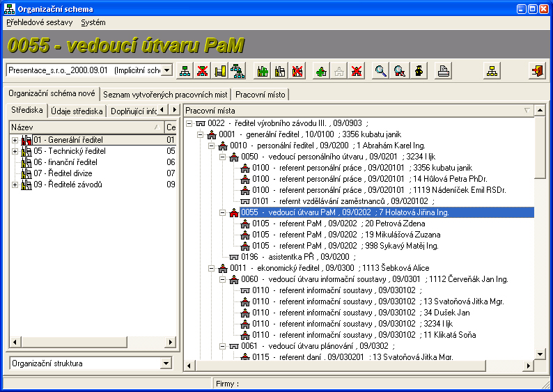Click the copy schema tree icon
The image size is (553, 392).
tap(237, 71)
